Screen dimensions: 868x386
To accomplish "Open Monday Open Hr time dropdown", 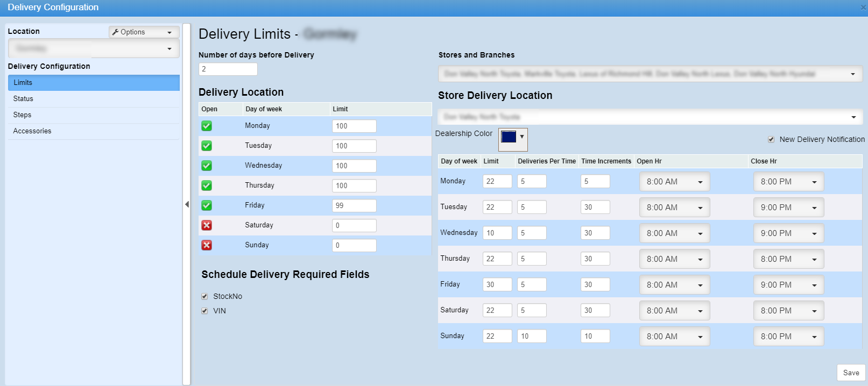I will pos(674,182).
